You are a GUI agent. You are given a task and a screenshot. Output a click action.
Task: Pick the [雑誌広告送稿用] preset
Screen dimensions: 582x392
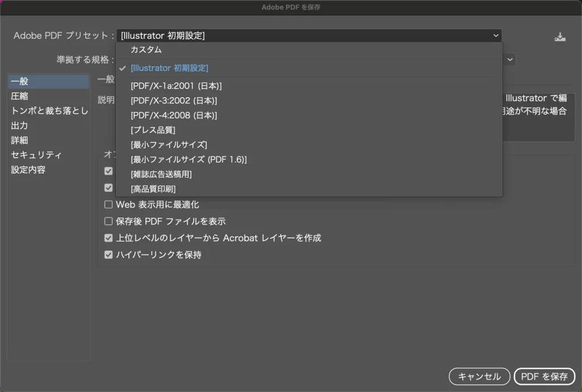pyautogui.click(x=309, y=174)
